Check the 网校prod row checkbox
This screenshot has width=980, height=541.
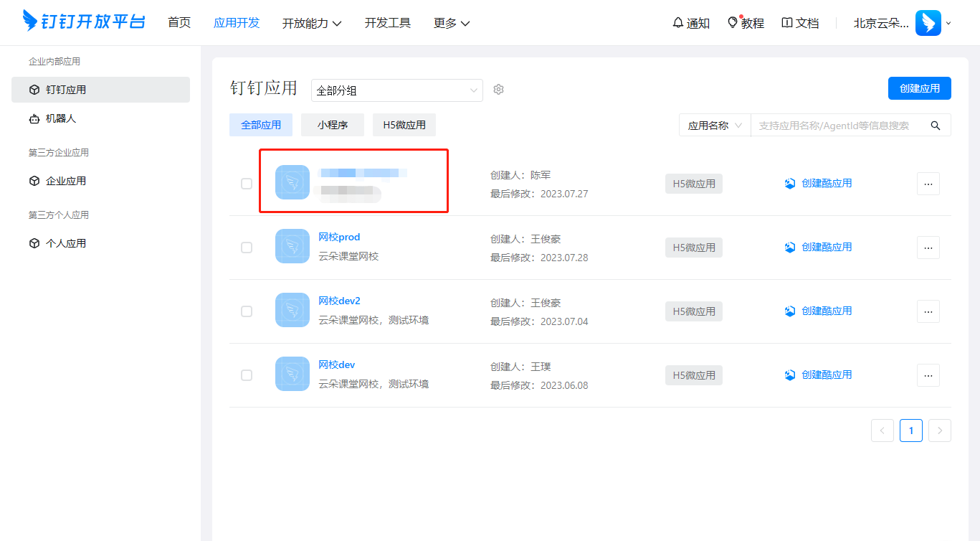pyautogui.click(x=247, y=248)
